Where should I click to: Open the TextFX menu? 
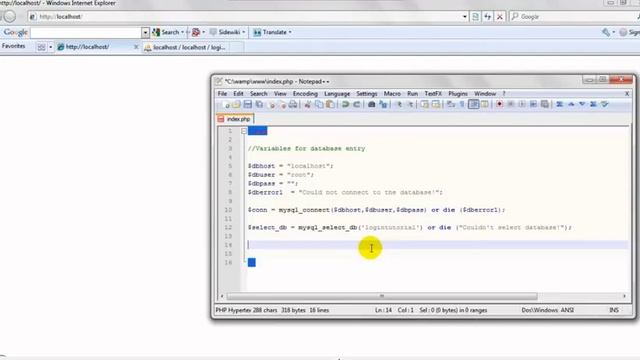coord(433,93)
